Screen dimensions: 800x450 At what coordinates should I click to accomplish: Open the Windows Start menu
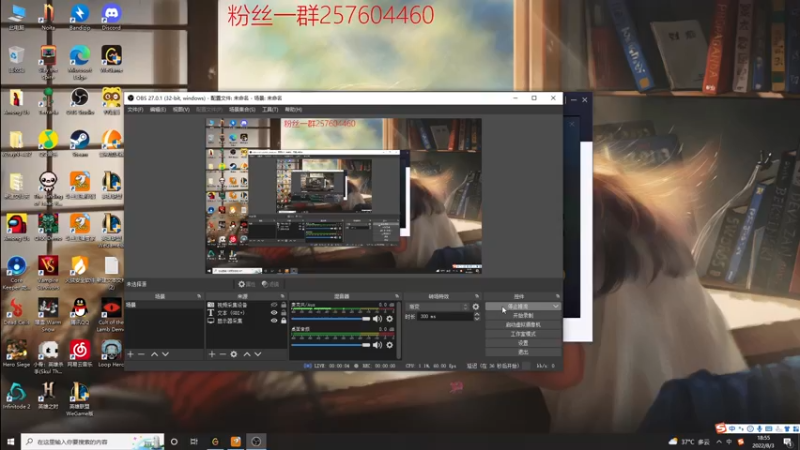pos(10,441)
